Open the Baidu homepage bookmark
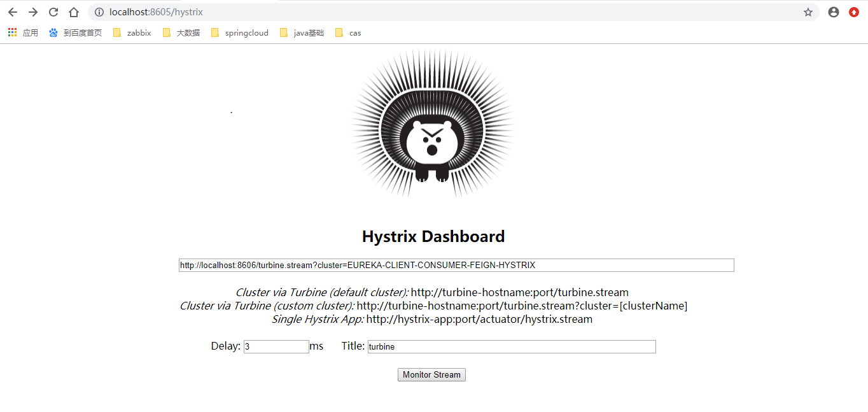The width and height of the screenshot is (868, 412). [x=76, y=32]
